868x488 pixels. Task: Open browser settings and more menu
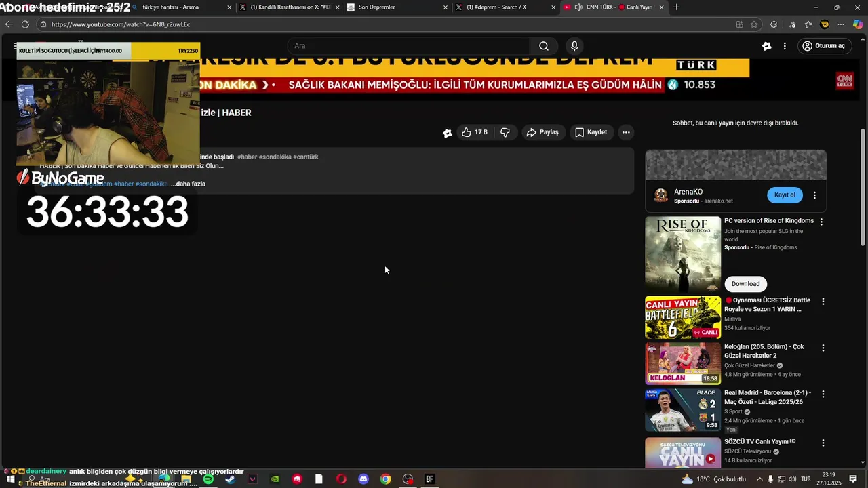[x=842, y=24]
